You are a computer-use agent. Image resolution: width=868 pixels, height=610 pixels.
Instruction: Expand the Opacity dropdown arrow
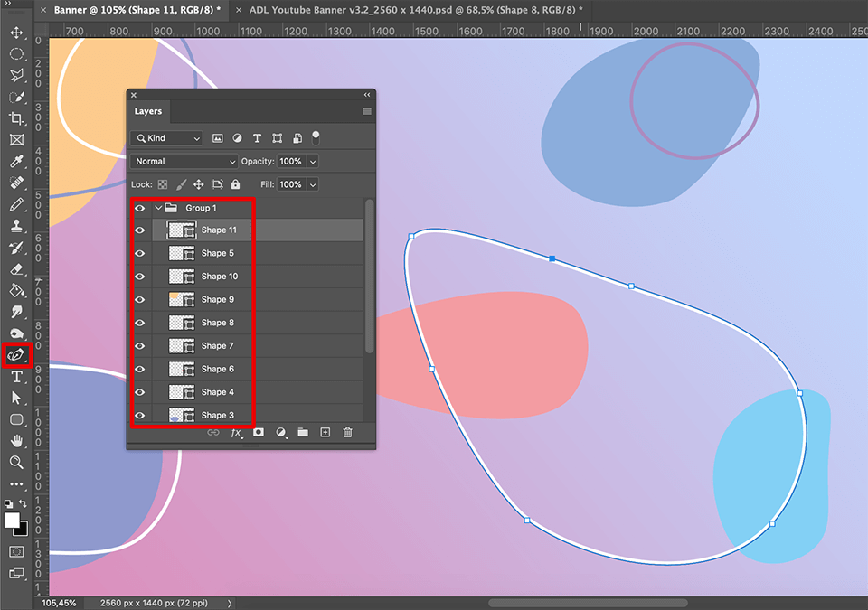tap(313, 161)
